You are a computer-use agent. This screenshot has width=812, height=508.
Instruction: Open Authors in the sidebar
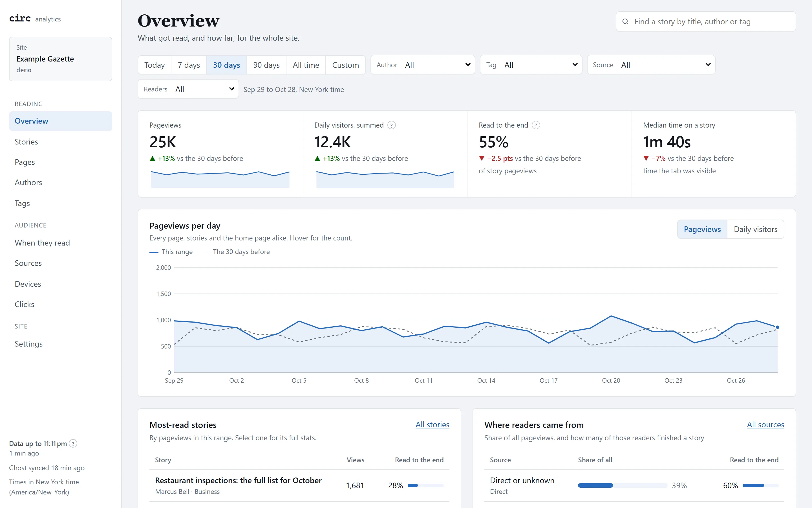click(x=60, y=182)
